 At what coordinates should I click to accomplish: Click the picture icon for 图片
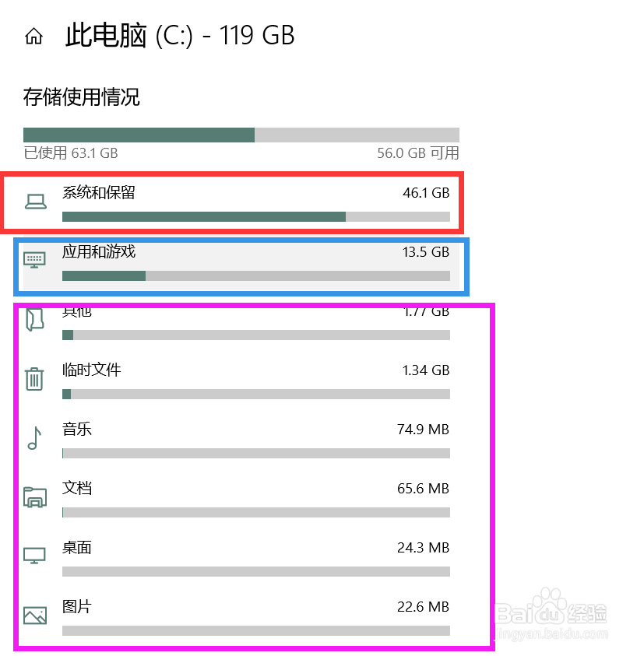click(35, 616)
